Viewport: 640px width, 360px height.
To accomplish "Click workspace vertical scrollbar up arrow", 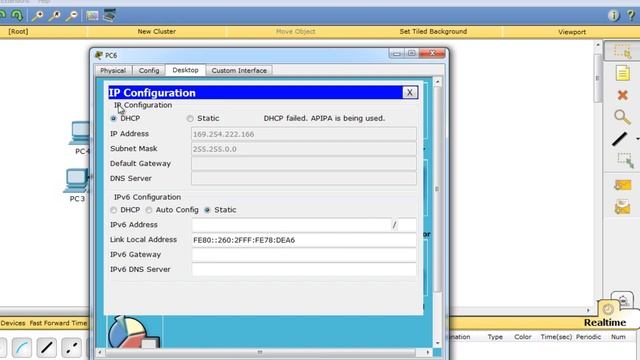I will (x=598, y=44).
